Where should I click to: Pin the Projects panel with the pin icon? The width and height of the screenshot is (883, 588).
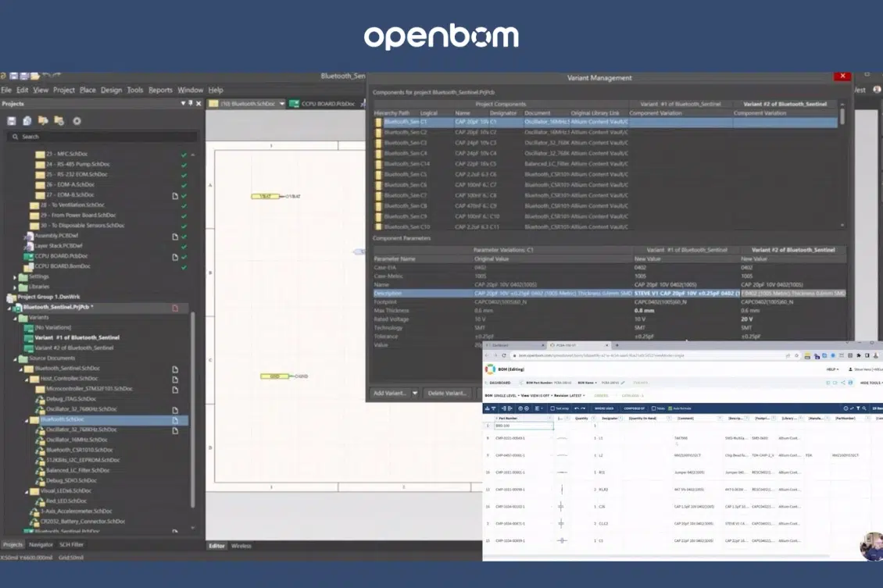click(191, 104)
